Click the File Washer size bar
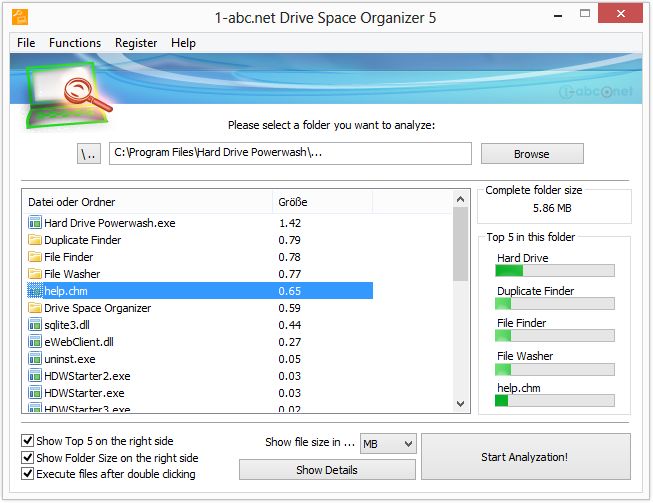The image size is (653, 503). [x=555, y=369]
